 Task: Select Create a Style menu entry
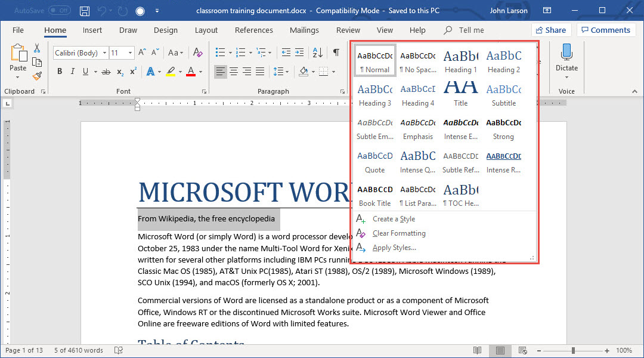point(394,219)
